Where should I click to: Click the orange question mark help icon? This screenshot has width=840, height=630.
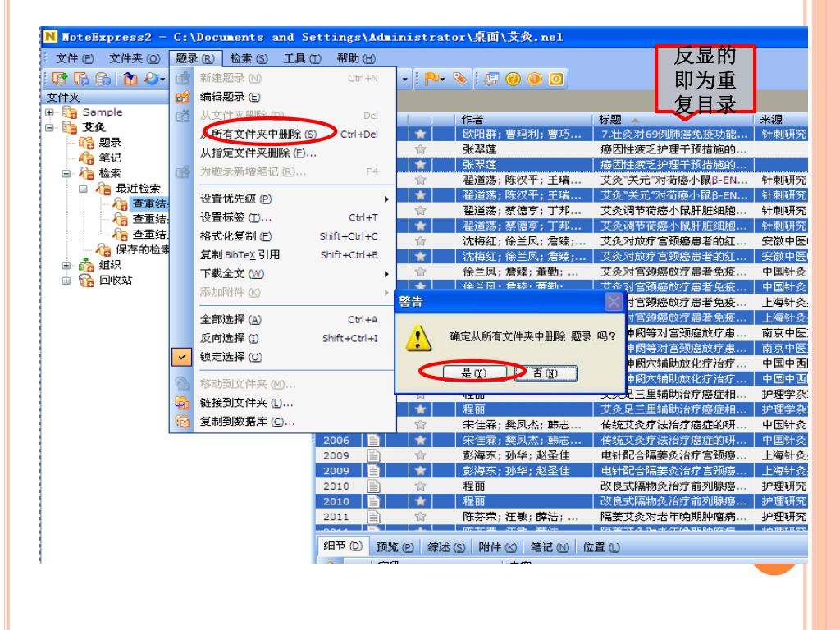[x=514, y=80]
